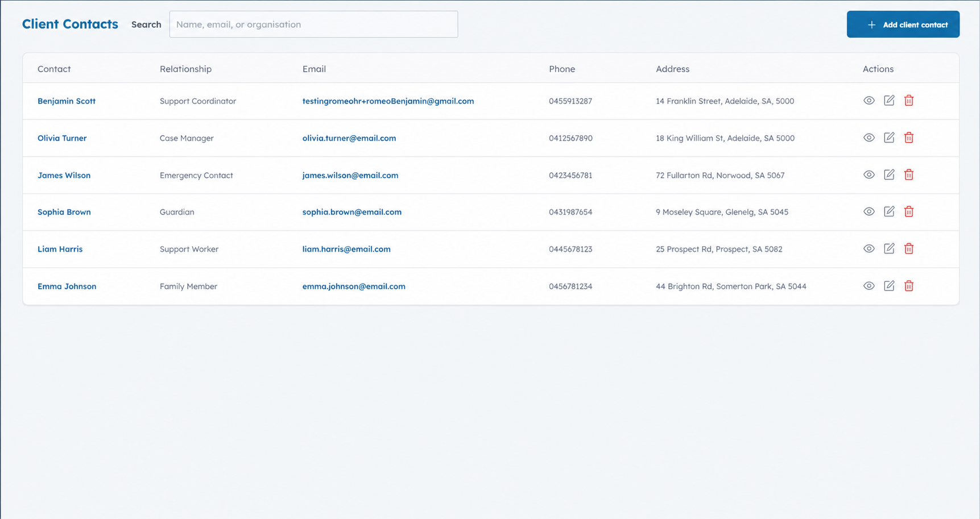Delete Liam Harris contact
This screenshot has height=519, width=980.
(x=909, y=248)
